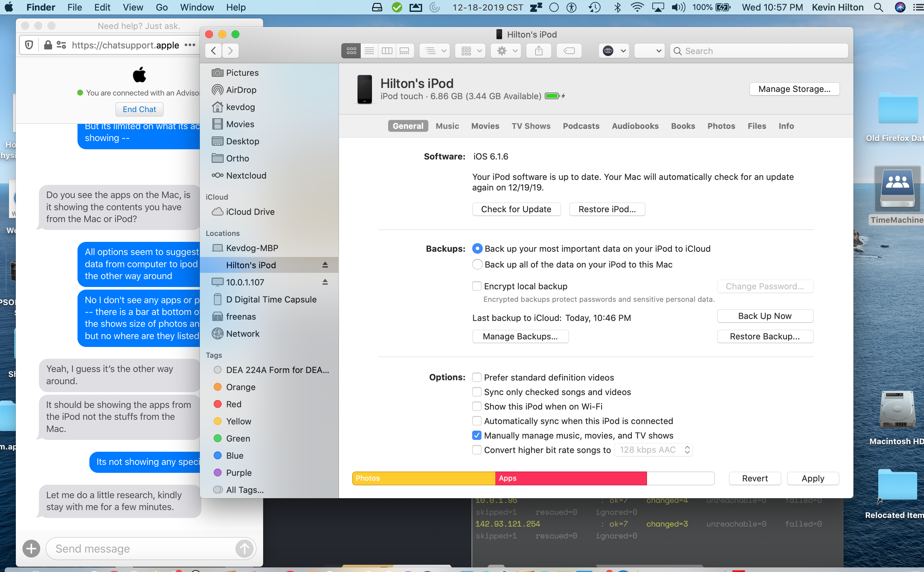Uncheck Manually manage music, movies, and TV shows

tap(477, 436)
